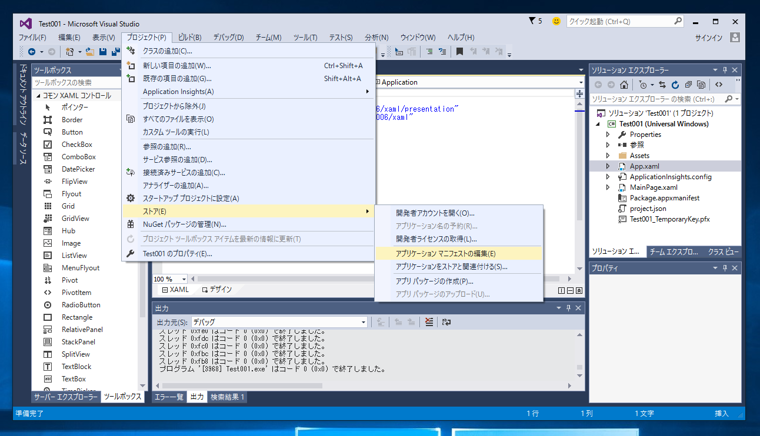Switch to the サーバー エクスプローラー tab

(x=66, y=397)
